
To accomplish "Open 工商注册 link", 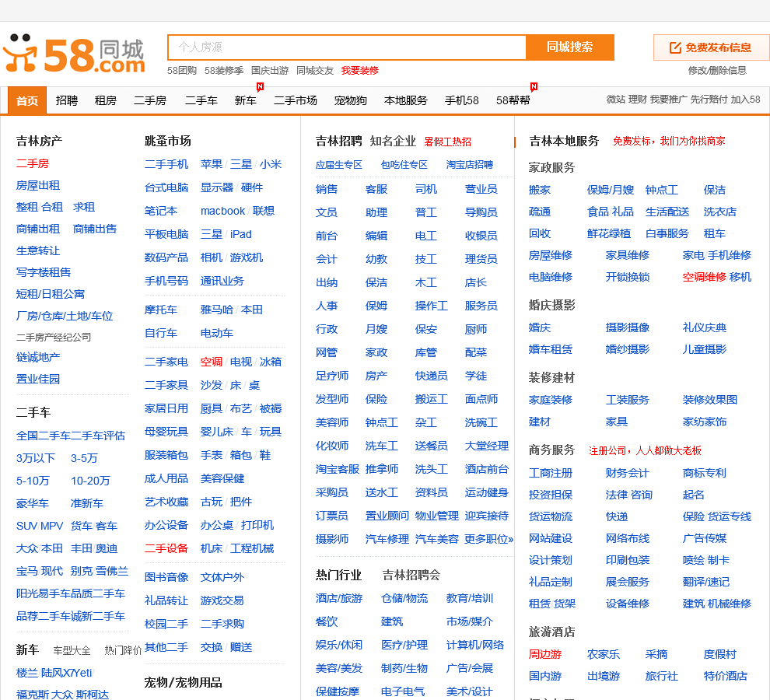I will pos(551,473).
